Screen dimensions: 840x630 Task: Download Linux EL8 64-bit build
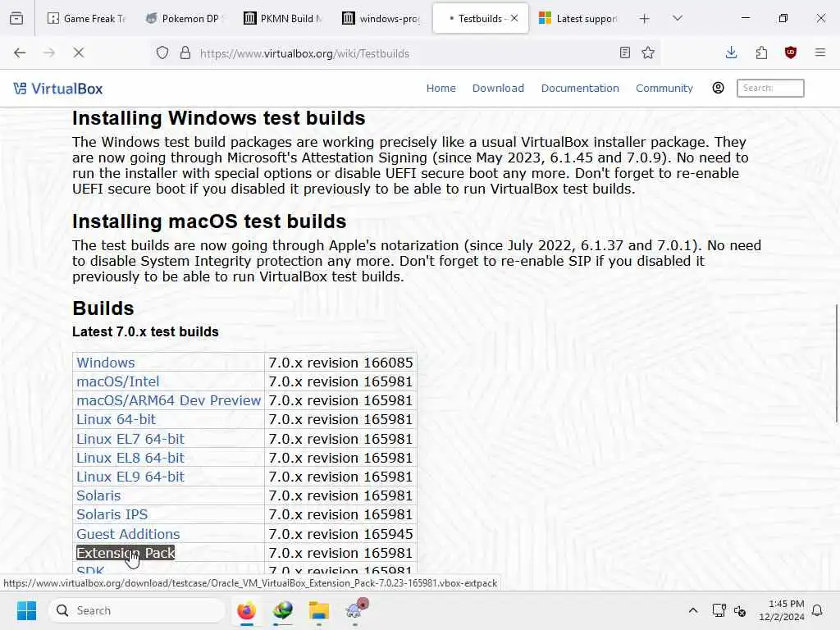pos(130,458)
